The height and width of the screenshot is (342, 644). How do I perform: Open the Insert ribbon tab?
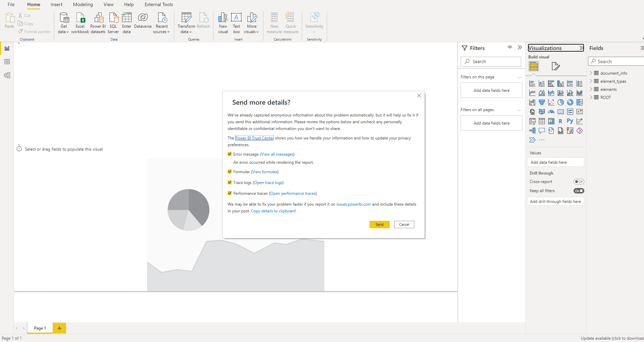[56, 4]
